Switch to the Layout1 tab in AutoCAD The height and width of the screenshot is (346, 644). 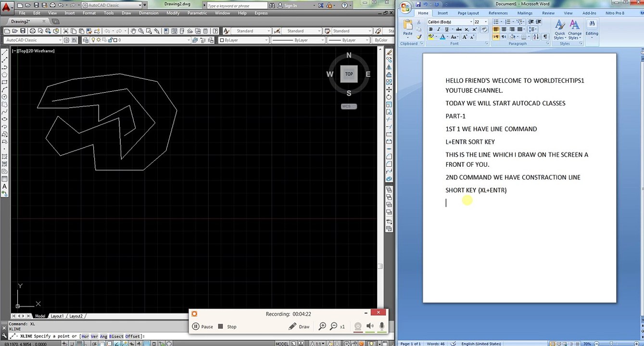[x=57, y=316]
